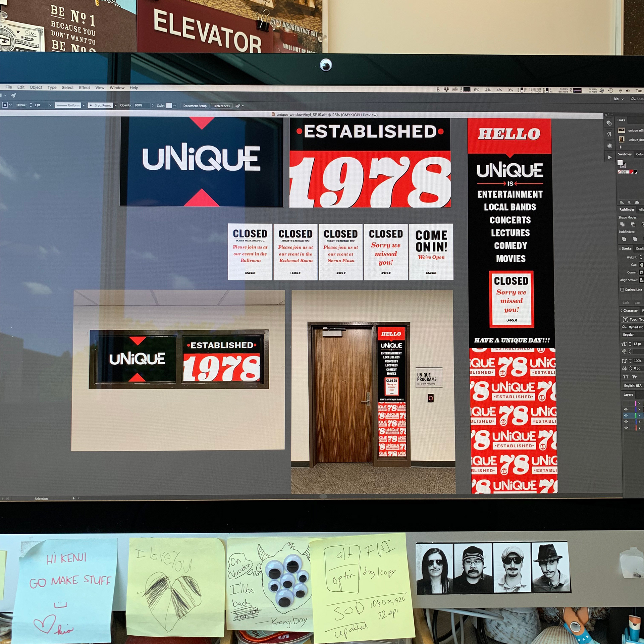The image size is (644, 644).
Task: Open the Swatch Libraries menu icon
Action: click(x=622, y=202)
